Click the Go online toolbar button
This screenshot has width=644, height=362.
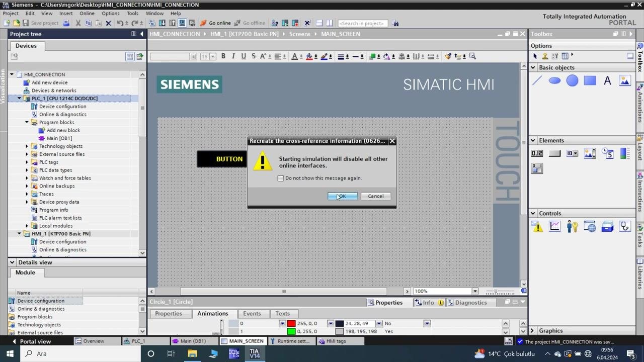click(x=215, y=23)
